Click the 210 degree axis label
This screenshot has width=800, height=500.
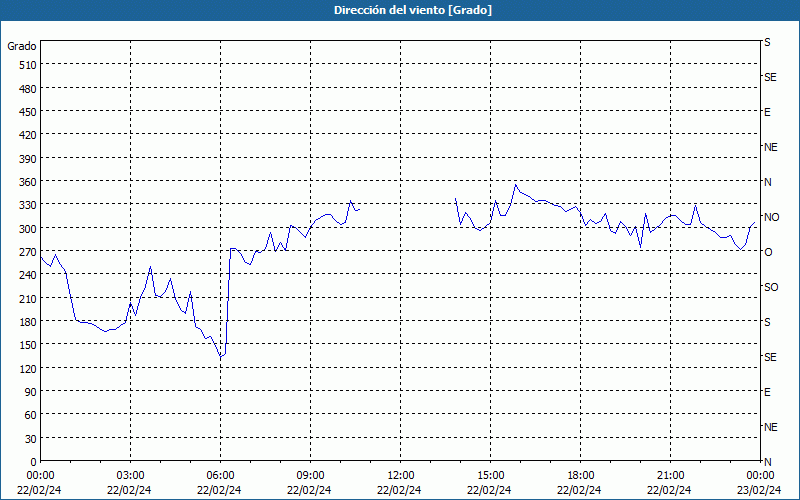[x=28, y=298]
